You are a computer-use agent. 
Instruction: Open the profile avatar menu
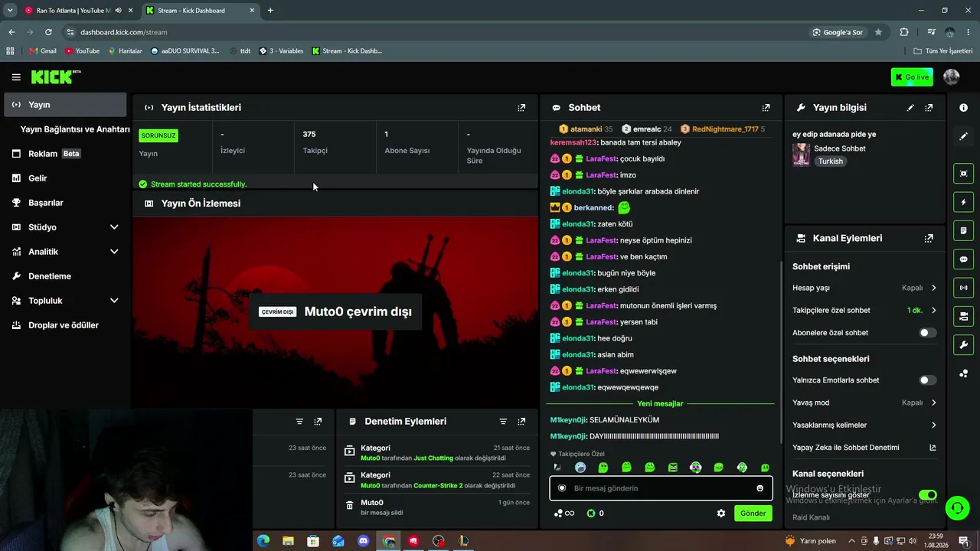[x=952, y=77]
